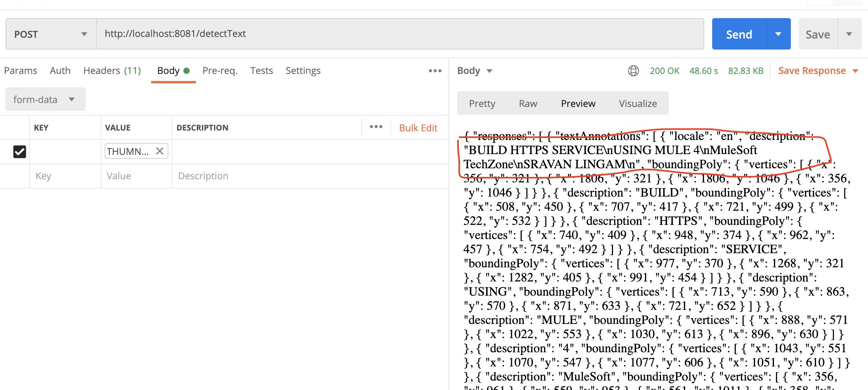Switch to the Params tab

20,71
